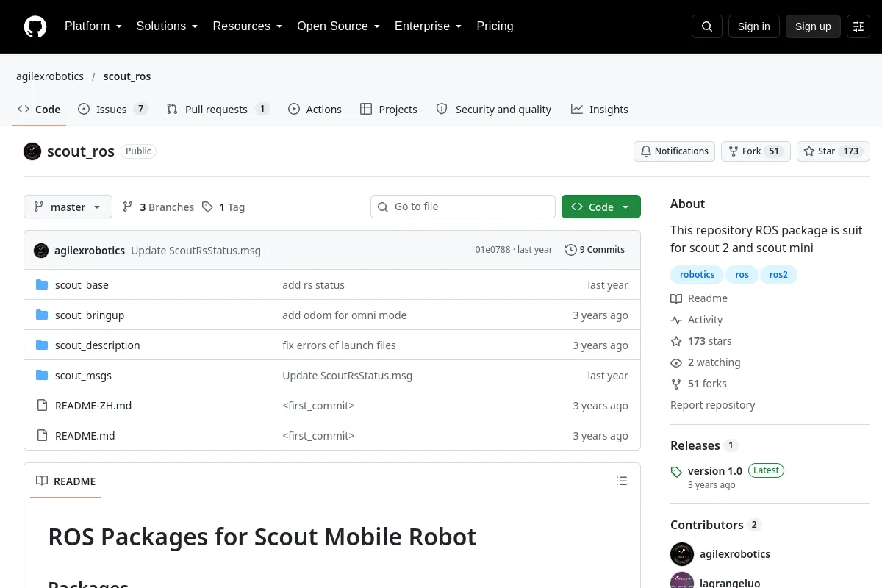Viewport: 882px width, 588px height.
Task: Click the ros topic tag
Action: point(742,275)
